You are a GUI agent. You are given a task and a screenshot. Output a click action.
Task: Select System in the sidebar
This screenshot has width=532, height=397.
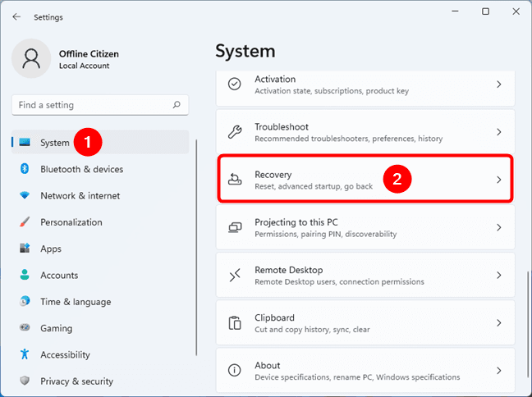(55, 143)
